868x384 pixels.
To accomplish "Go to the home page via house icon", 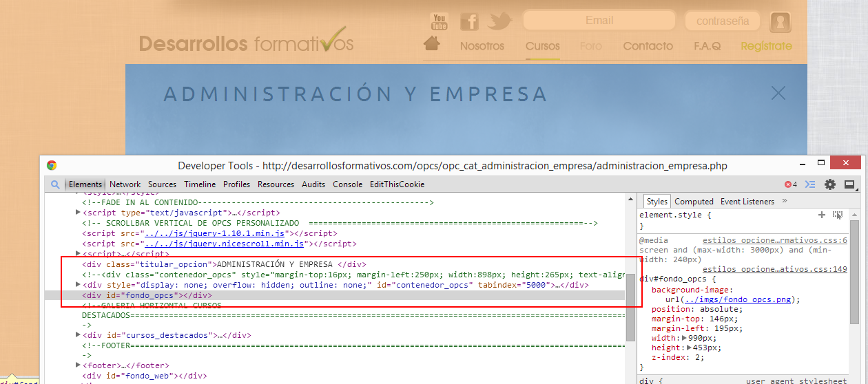I will click(432, 44).
